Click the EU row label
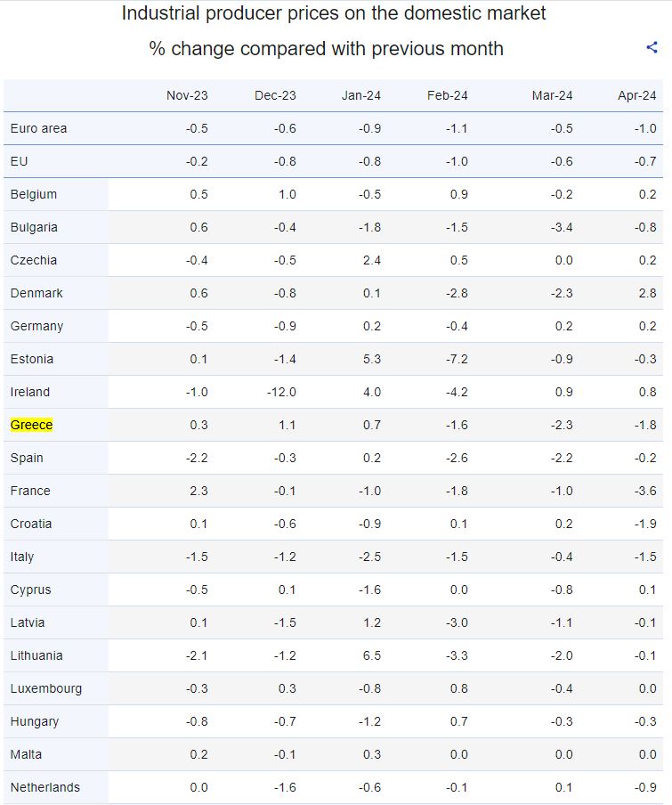The image size is (672, 805). coord(19,161)
